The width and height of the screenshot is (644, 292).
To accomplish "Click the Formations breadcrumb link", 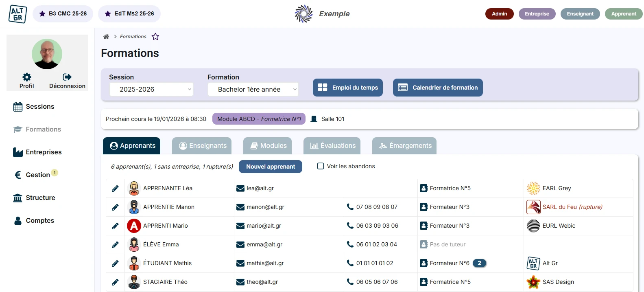I will [133, 37].
